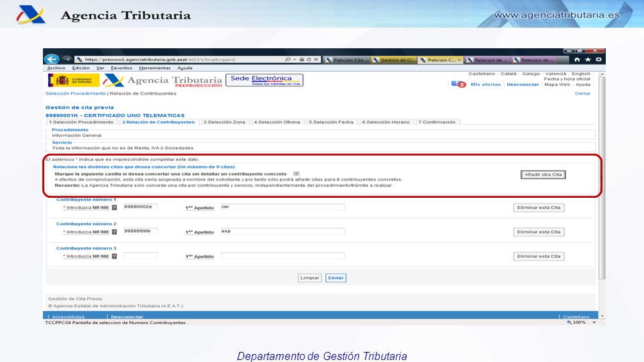Open browser tools gear icon
Screen dimensions: 644x362
coord(598,60)
